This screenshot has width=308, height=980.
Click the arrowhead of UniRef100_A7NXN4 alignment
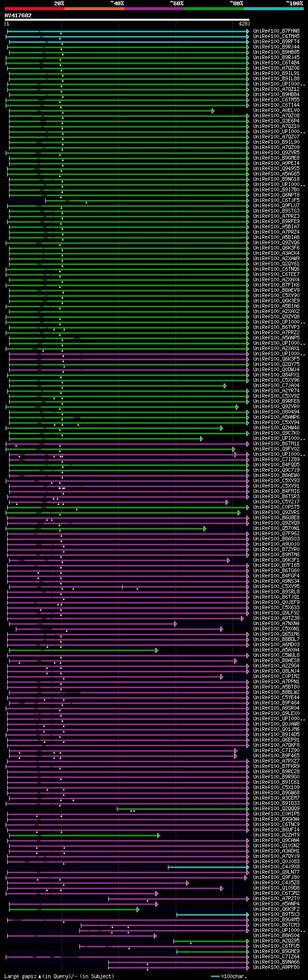point(176,624)
